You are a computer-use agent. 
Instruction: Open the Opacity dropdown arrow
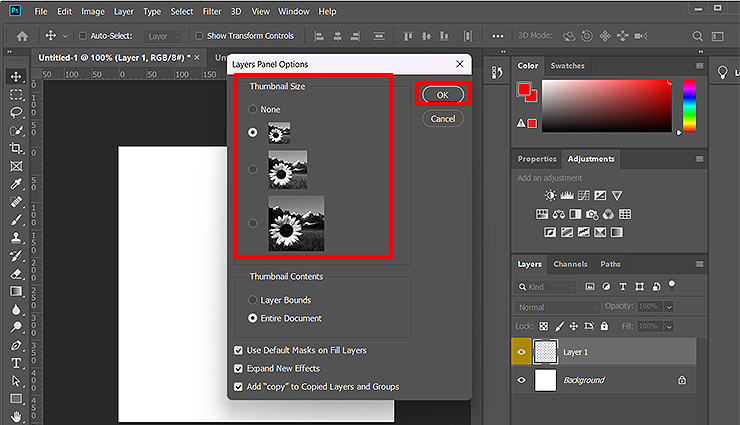[x=669, y=307]
